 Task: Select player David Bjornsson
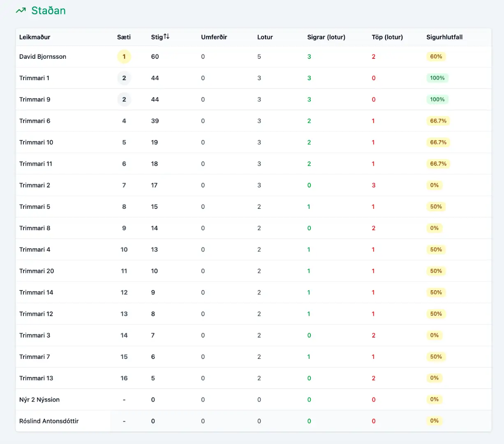[x=43, y=57]
